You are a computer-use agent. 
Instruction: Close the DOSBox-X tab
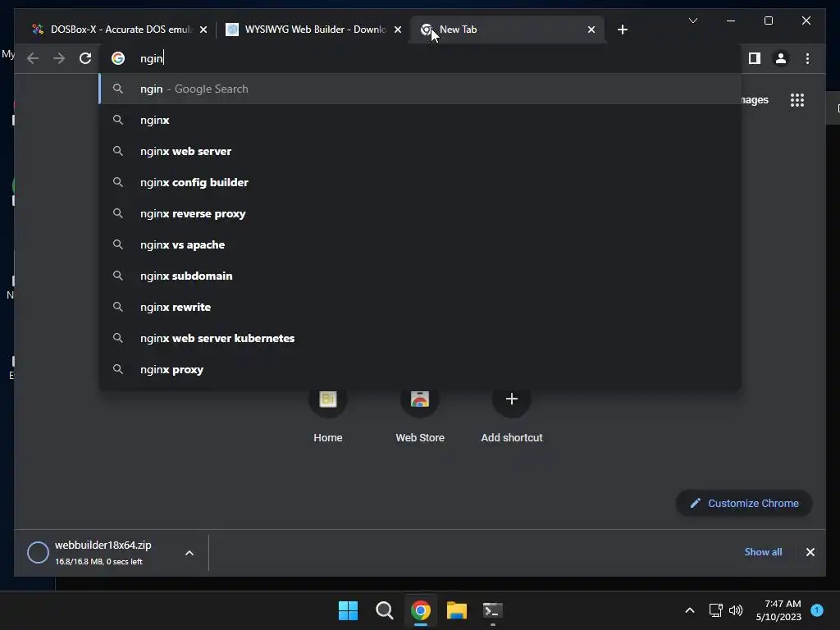click(203, 30)
